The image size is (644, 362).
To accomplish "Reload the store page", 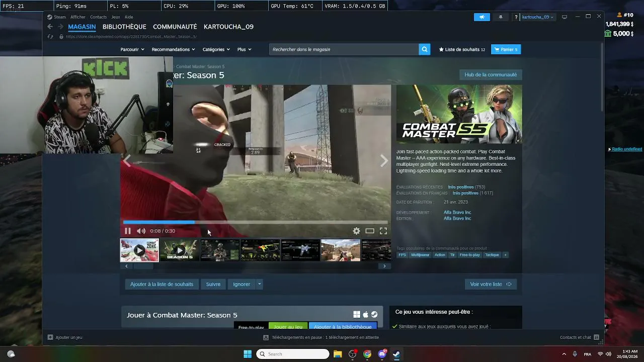I will coord(50,36).
